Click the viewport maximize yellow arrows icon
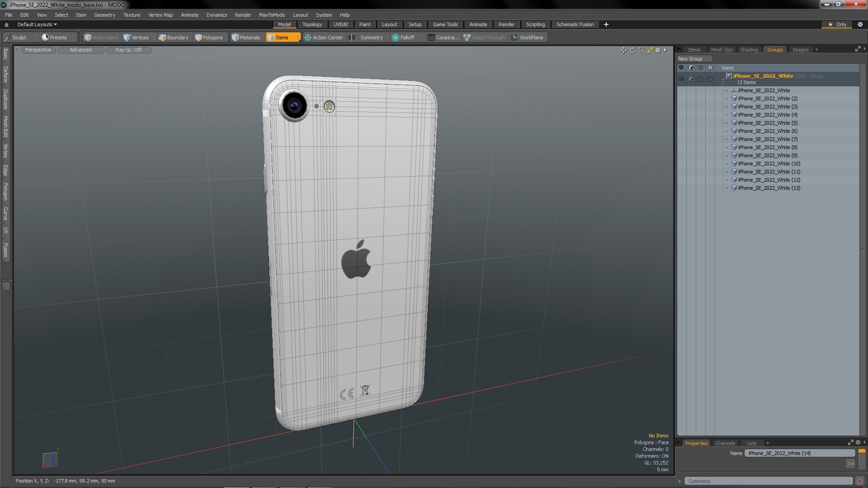The height and width of the screenshot is (488, 868). click(x=650, y=50)
